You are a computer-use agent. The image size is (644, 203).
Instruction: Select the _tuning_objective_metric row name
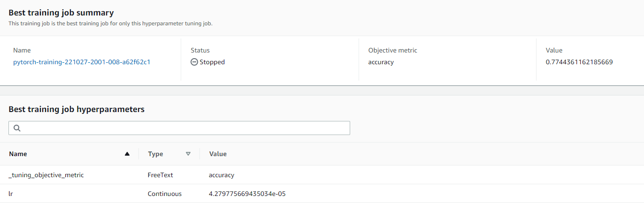pos(46,175)
